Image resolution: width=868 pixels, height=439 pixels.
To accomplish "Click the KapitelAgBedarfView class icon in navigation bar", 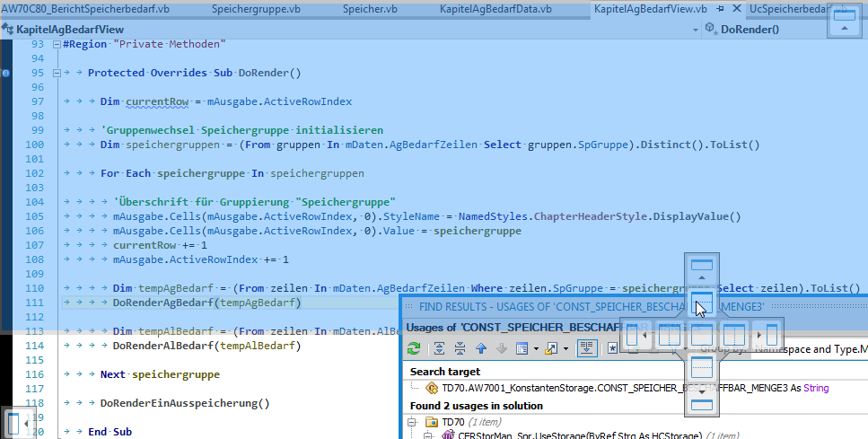I will point(8,30).
